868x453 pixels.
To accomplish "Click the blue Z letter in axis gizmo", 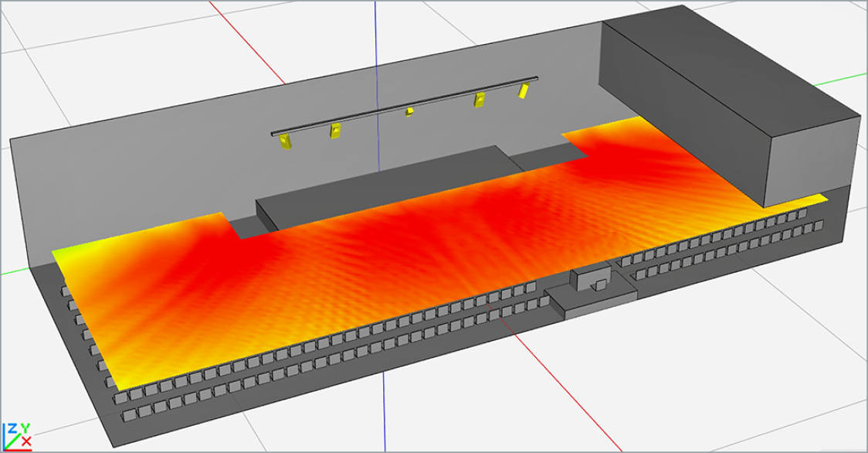I will click(12, 429).
